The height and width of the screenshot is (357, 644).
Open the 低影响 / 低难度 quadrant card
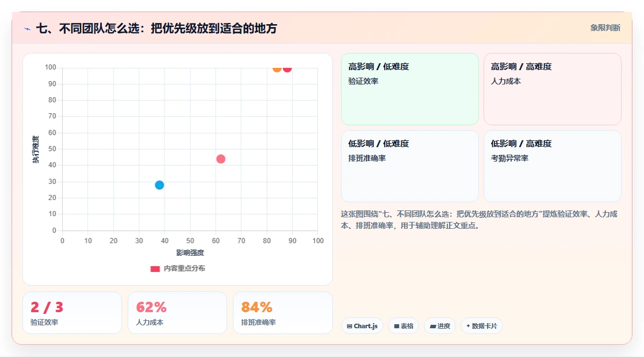[x=410, y=166]
